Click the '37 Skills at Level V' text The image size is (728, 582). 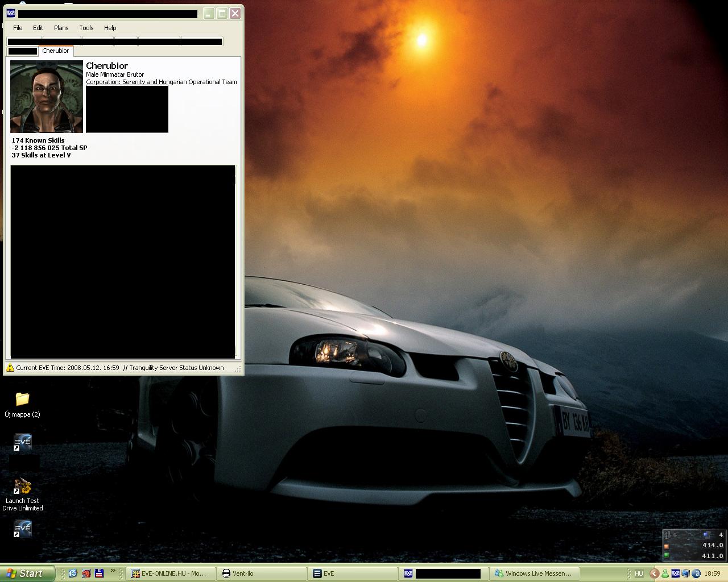(41, 155)
